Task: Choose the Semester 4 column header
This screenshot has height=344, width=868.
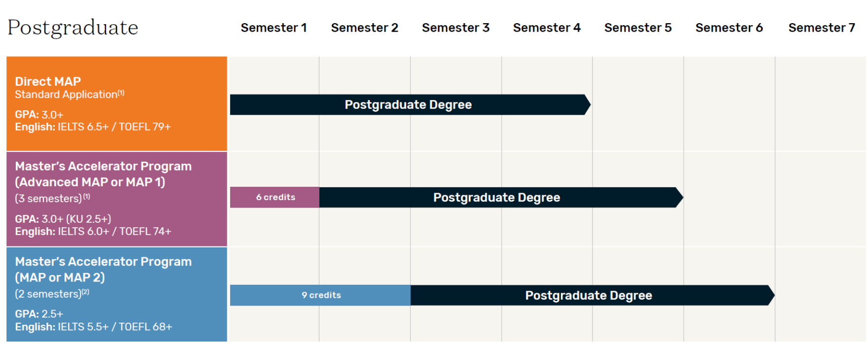Action: pyautogui.click(x=547, y=28)
